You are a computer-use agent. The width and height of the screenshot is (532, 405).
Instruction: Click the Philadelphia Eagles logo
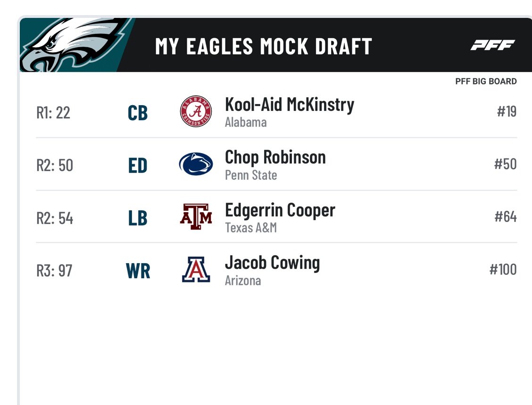click(71, 46)
